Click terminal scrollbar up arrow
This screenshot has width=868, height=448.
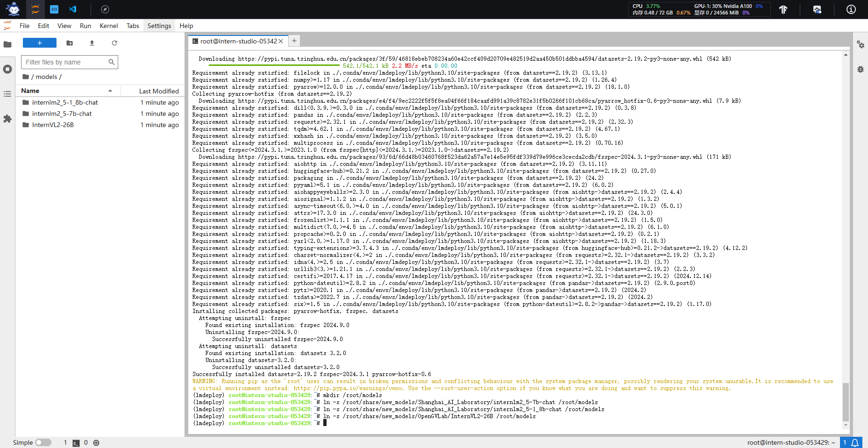(x=846, y=55)
